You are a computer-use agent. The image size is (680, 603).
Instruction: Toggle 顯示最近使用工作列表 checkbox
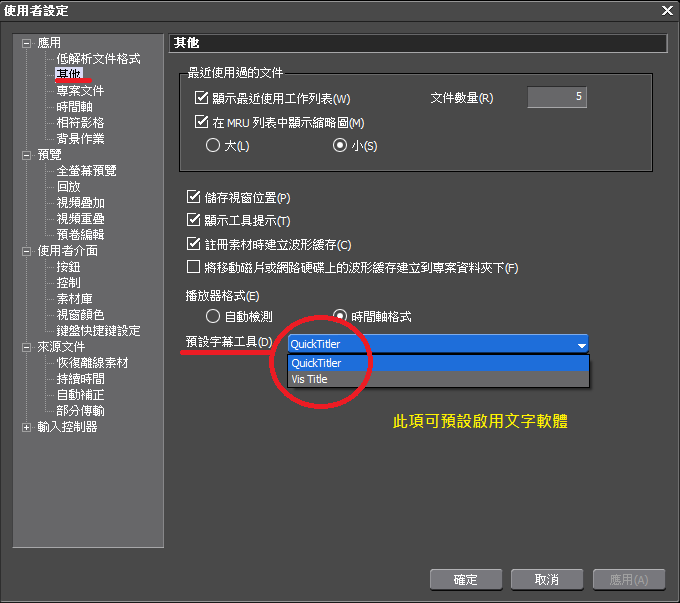pyautogui.click(x=200, y=98)
